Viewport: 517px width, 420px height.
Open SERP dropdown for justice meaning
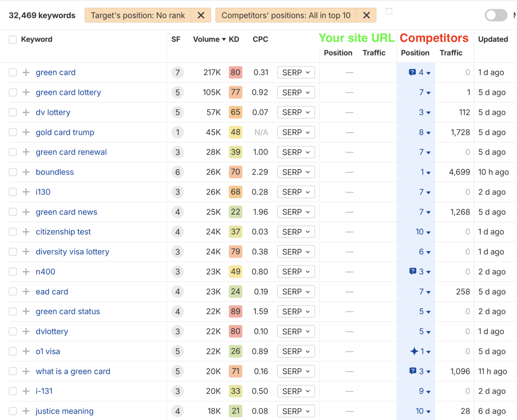[x=296, y=411]
